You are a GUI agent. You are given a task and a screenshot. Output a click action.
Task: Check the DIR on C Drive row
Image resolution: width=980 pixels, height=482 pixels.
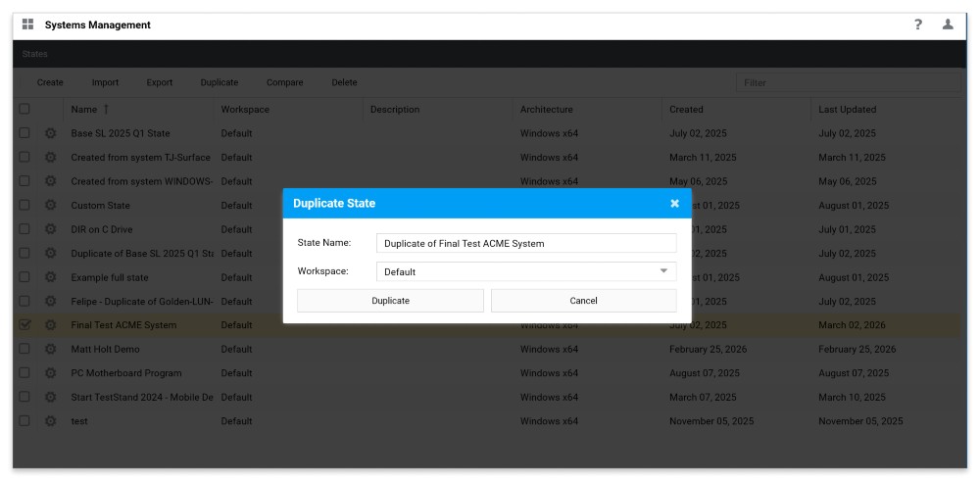[24, 229]
